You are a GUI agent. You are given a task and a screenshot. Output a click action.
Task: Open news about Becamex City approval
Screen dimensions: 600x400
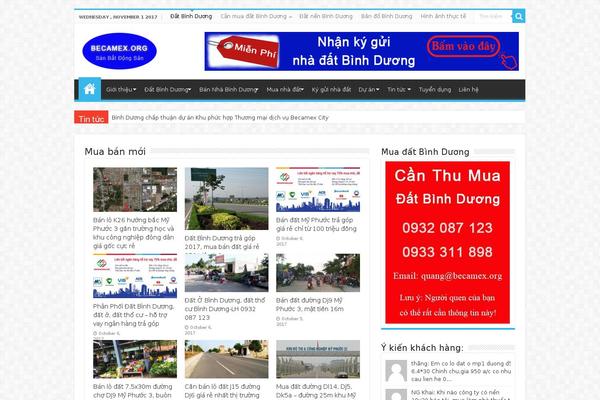click(x=220, y=118)
